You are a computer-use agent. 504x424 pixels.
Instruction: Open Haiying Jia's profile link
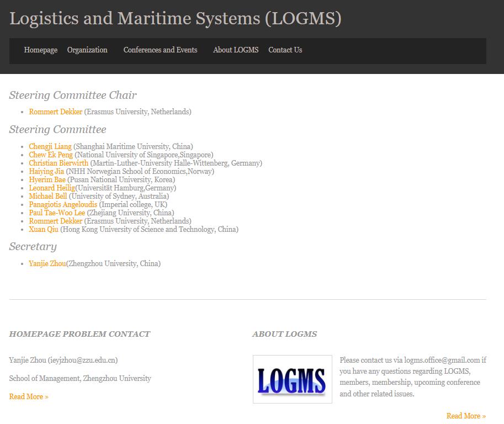[46, 172]
